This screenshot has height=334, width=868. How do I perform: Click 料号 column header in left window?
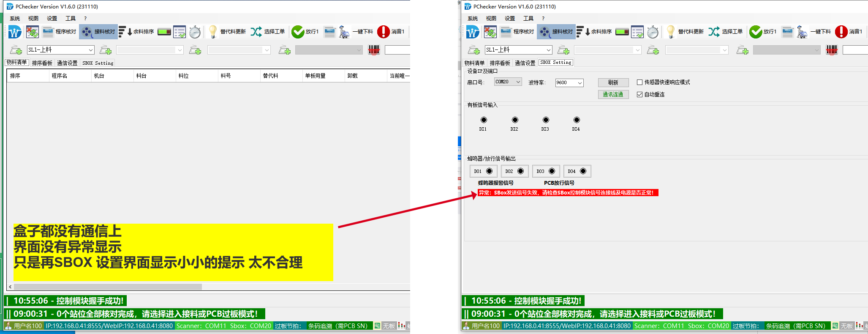[226, 76]
